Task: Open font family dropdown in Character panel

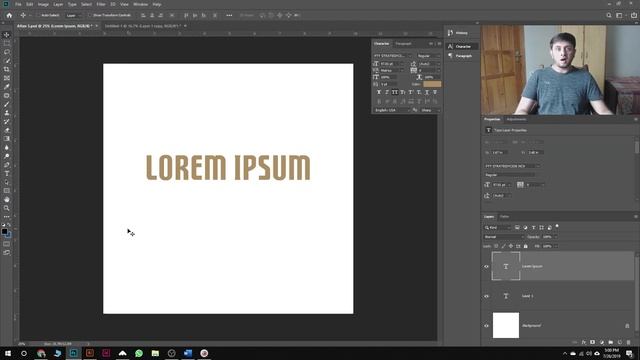Action: 393,56
